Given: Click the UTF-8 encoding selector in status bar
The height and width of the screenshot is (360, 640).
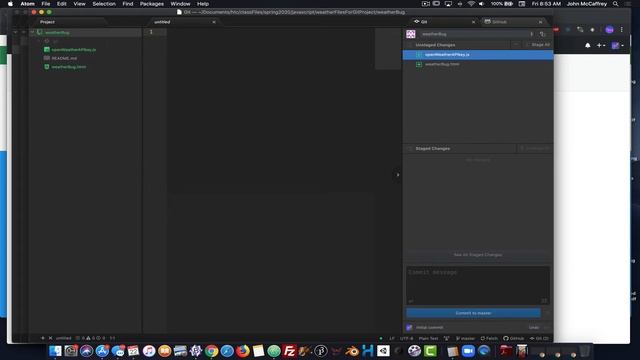Looking at the screenshot, I should click(407, 338).
